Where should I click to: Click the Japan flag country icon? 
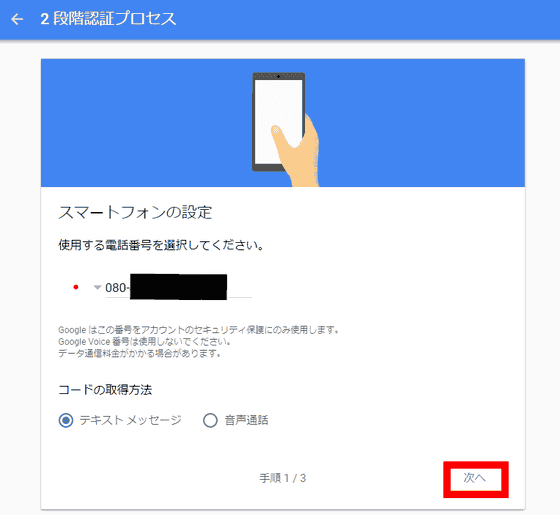pyautogui.click(x=76, y=287)
